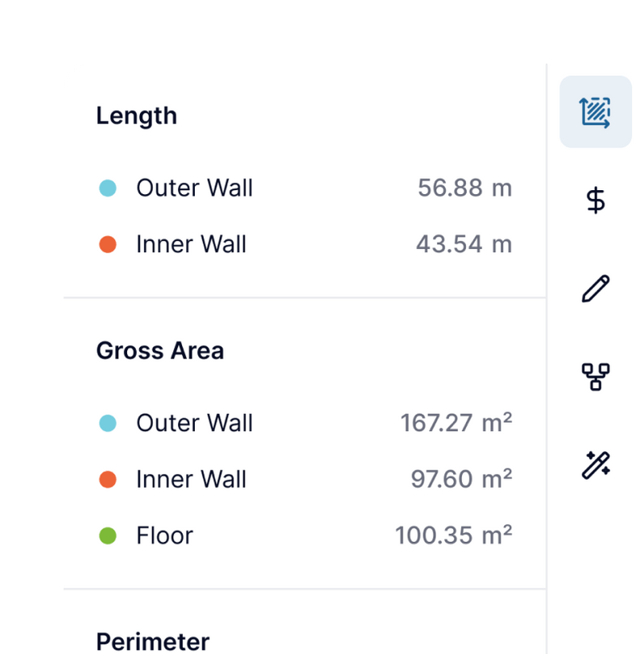Click the 100.35 m² floor area value

(453, 536)
